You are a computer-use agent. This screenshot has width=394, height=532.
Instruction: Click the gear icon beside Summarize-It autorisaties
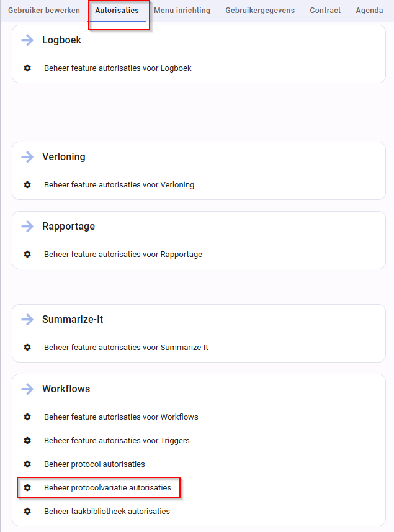pyautogui.click(x=27, y=348)
